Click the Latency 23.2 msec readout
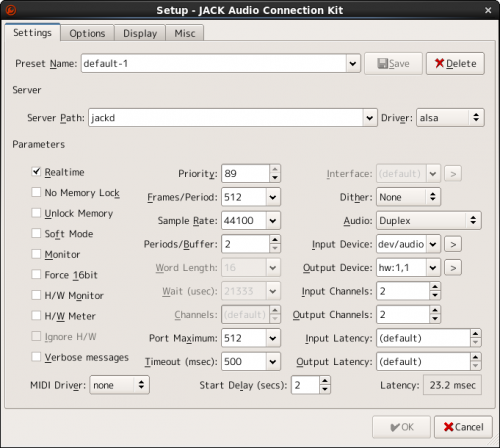Image resolution: width=500 pixels, height=448 pixels. 452,385
